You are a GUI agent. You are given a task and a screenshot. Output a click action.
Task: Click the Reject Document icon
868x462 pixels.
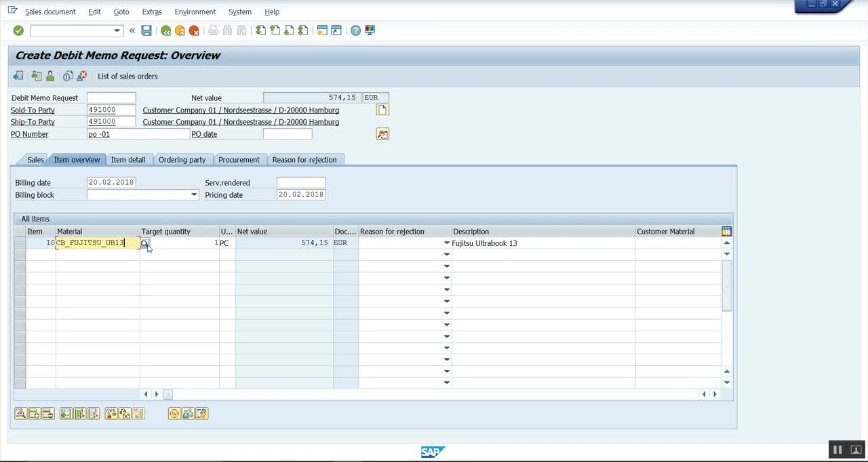point(82,76)
